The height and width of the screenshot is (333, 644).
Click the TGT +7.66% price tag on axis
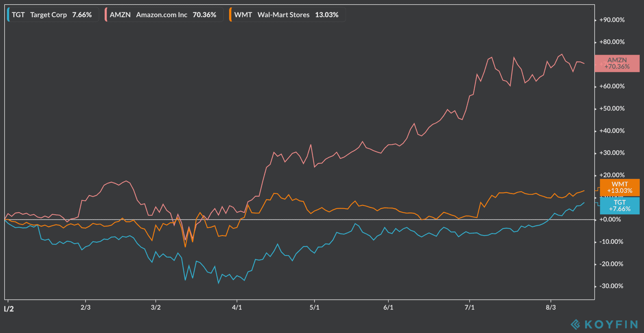pos(620,206)
